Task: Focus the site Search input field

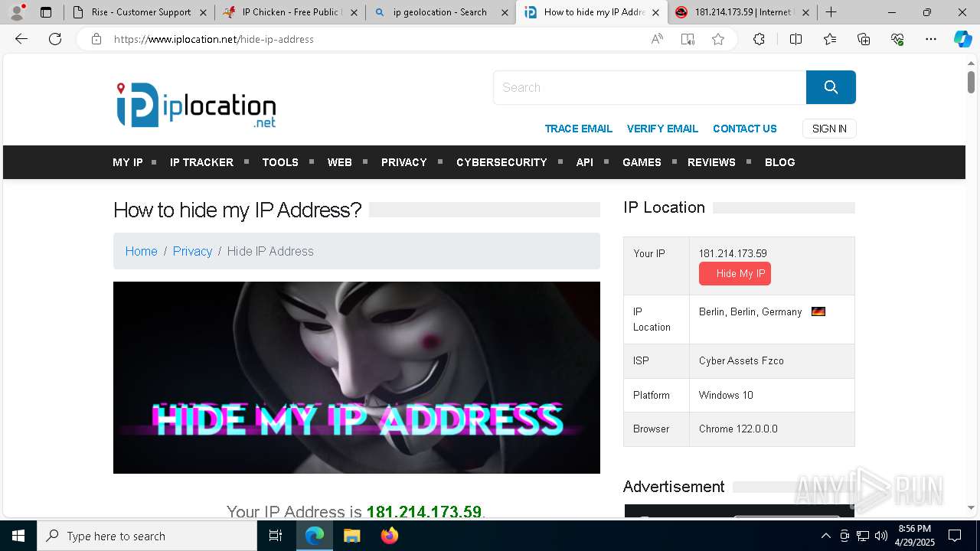Action: pyautogui.click(x=650, y=87)
